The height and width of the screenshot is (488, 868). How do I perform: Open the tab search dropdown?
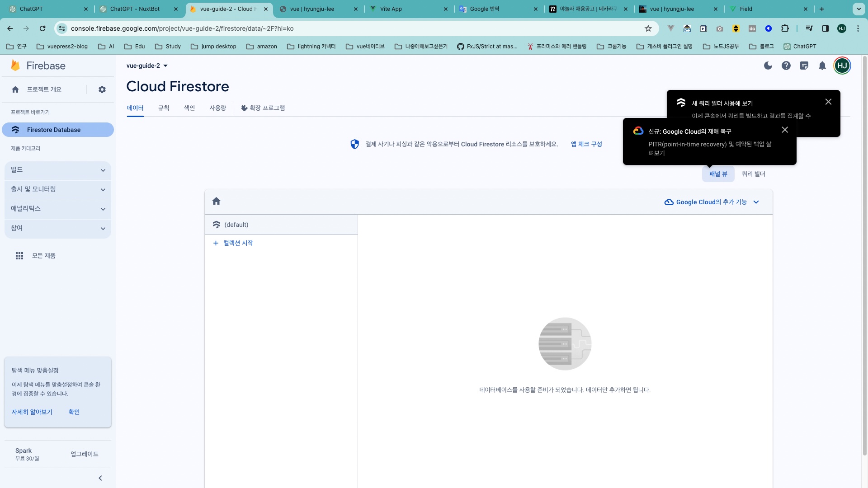click(x=859, y=9)
